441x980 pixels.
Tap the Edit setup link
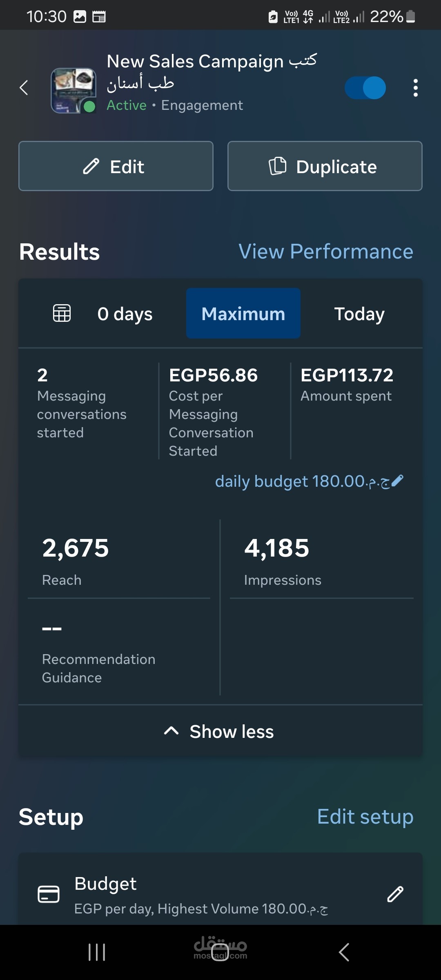tap(365, 817)
